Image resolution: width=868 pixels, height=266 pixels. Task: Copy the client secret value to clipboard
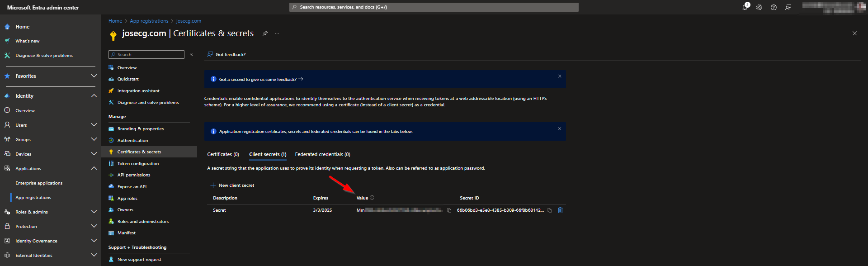(x=449, y=210)
